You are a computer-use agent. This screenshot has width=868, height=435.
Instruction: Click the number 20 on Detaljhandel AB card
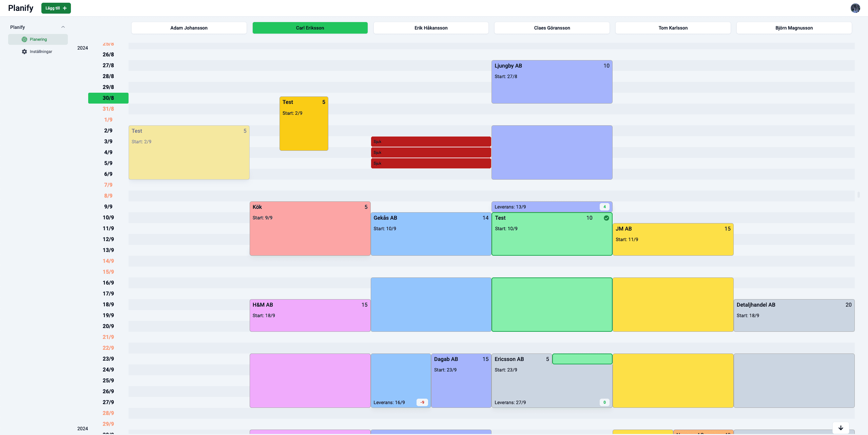848,305
